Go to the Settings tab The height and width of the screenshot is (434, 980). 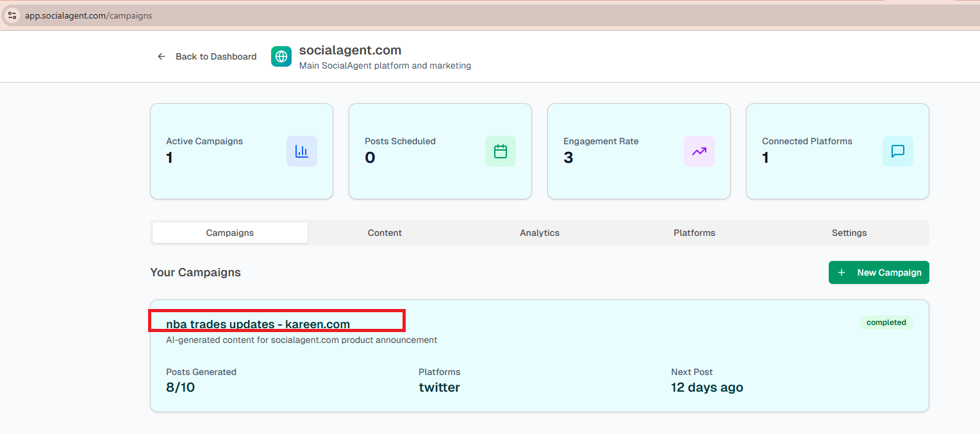tap(849, 233)
